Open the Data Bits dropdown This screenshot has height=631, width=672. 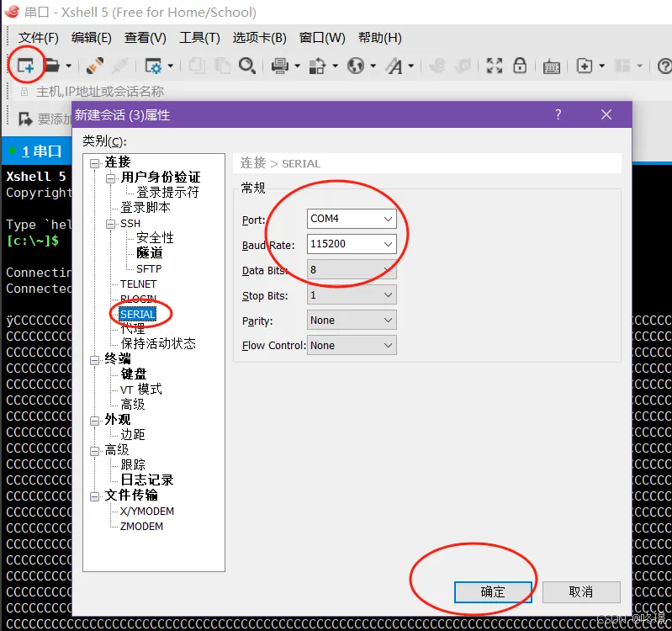coord(352,269)
